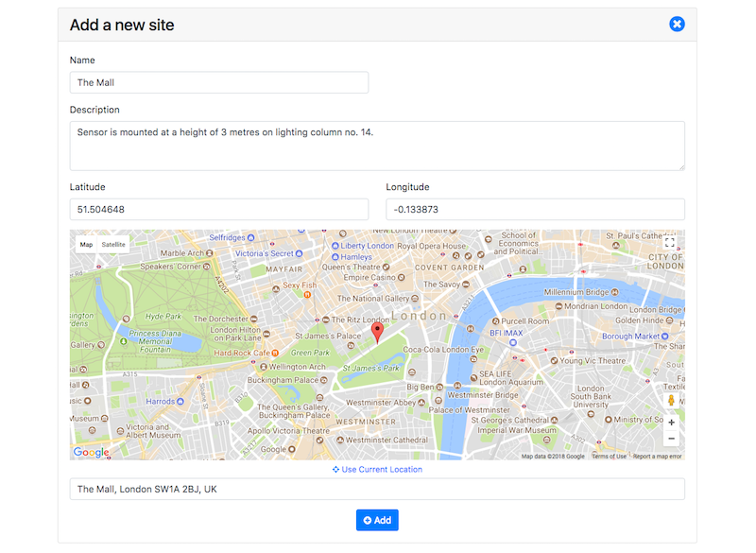Click the Hard Rock Cafe marker
The width and height of the screenshot is (756, 553).
[275, 353]
